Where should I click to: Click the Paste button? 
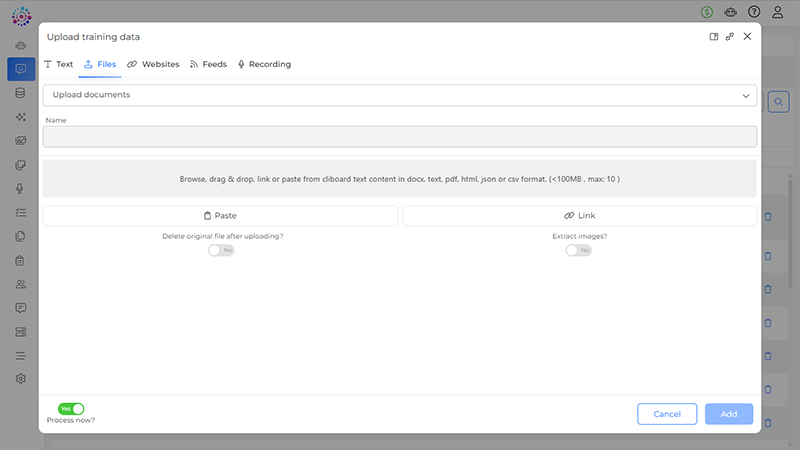pos(220,215)
